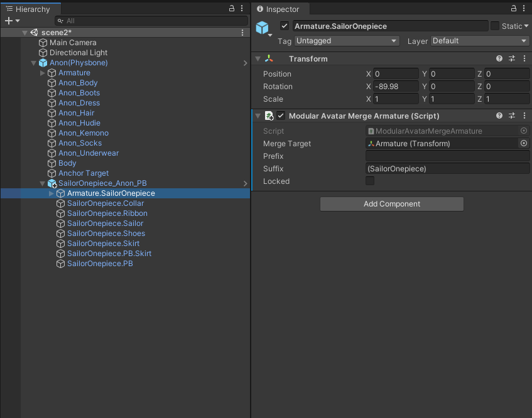
Task: Open Transform component preset settings icon
Action: coord(512,58)
